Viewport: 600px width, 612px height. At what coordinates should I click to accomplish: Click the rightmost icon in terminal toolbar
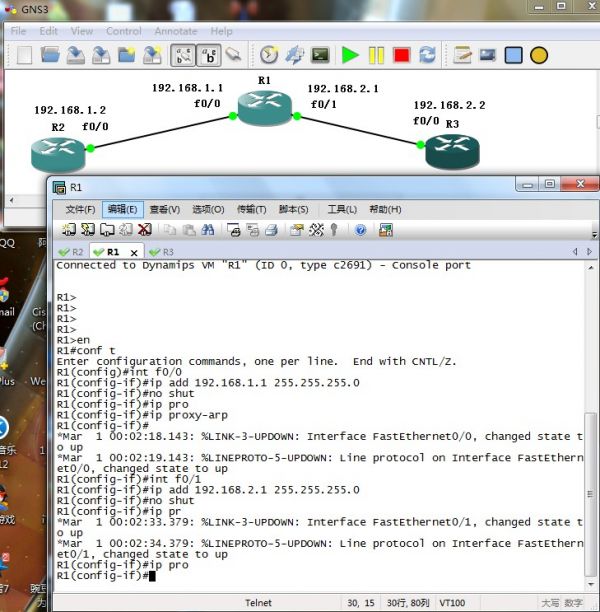(x=386, y=230)
